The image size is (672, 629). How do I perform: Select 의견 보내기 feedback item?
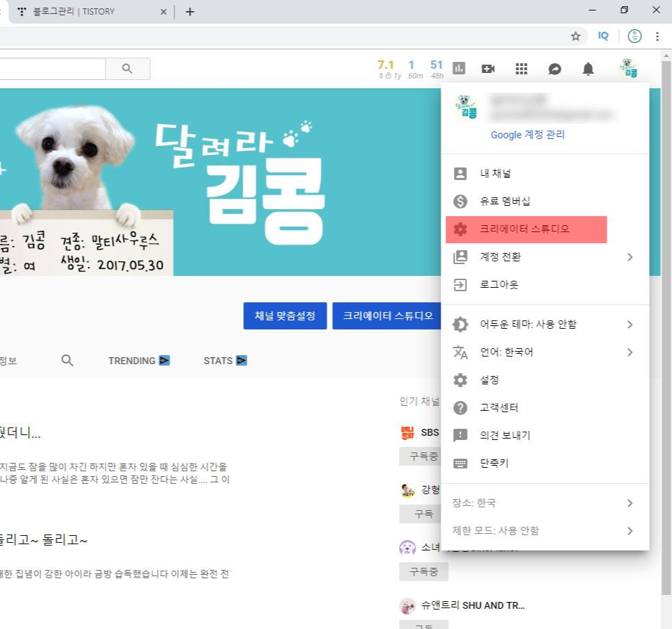tap(545, 435)
